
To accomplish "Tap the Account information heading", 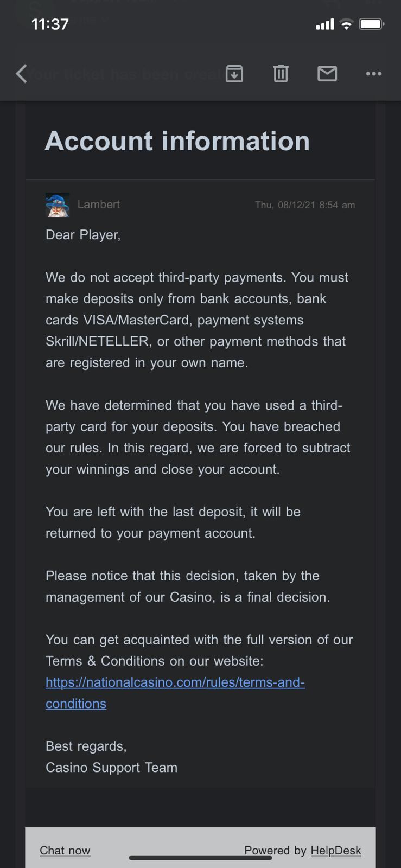I will pos(177,141).
